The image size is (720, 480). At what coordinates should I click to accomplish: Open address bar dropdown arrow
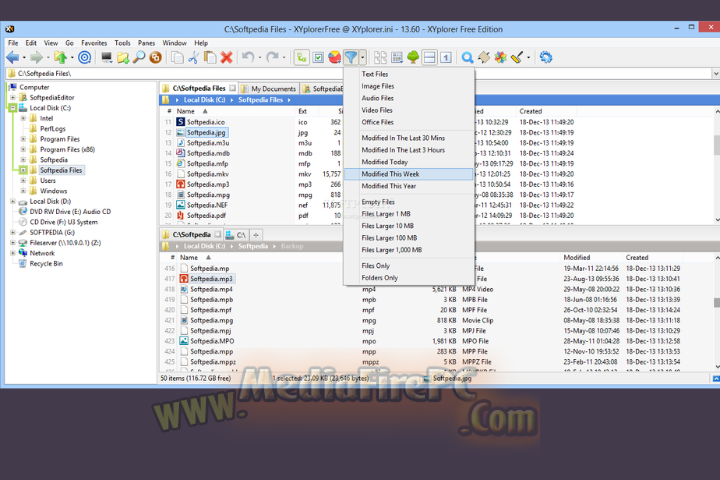coord(715,73)
